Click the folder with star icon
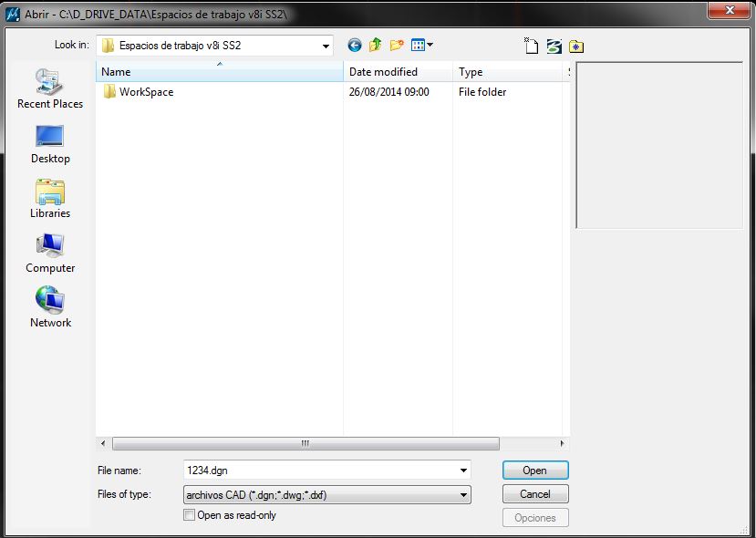 (x=576, y=47)
